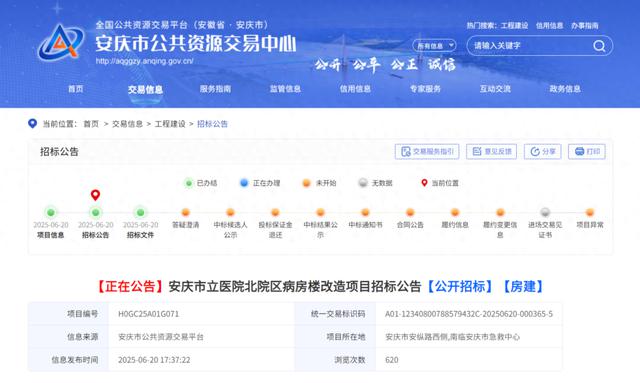This screenshot has width=640, height=383.
Task: Click project number H0GC25A01G071
Action: pos(149,314)
